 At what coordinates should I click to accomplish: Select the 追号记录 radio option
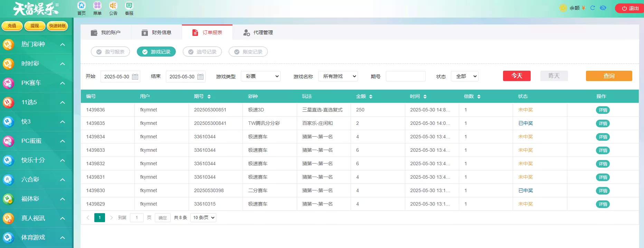(x=202, y=52)
